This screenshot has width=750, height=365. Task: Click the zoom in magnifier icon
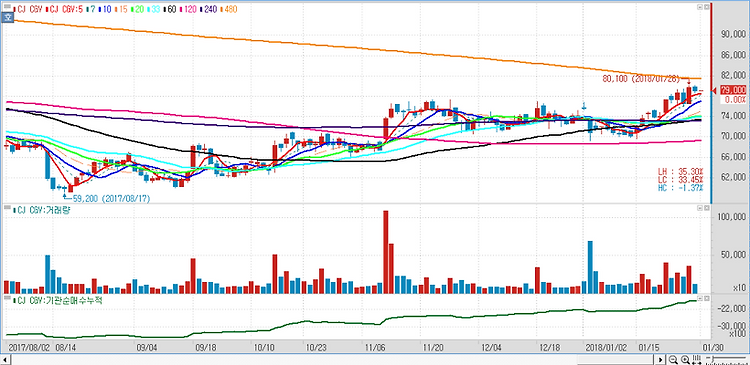(x=685, y=360)
